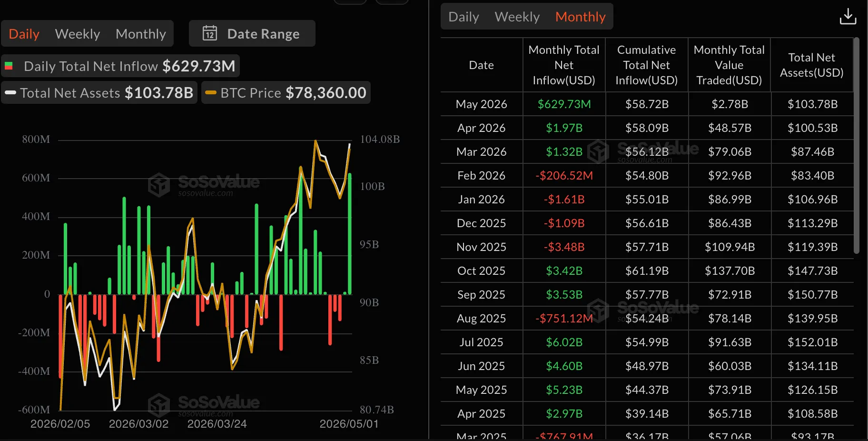The image size is (868, 441).
Task: Select the Mar 2026 row date
Action: pyautogui.click(x=481, y=151)
